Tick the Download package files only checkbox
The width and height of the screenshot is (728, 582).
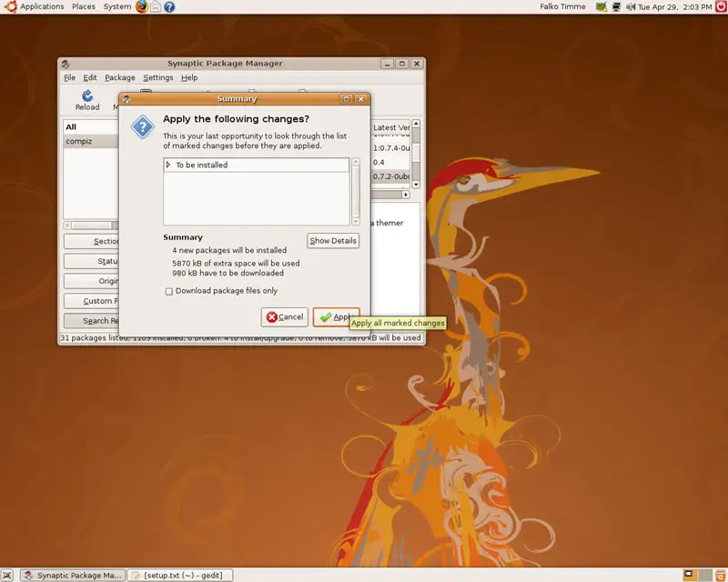coord(169,292)
